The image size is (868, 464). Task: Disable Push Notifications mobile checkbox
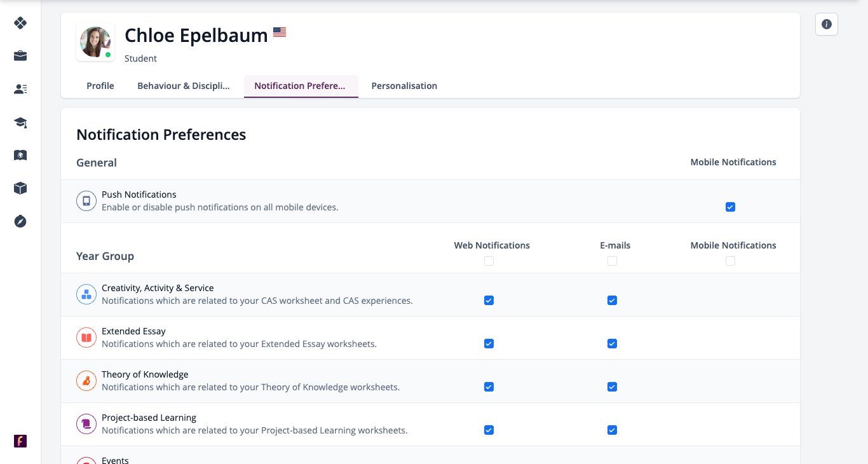point(730,207)
